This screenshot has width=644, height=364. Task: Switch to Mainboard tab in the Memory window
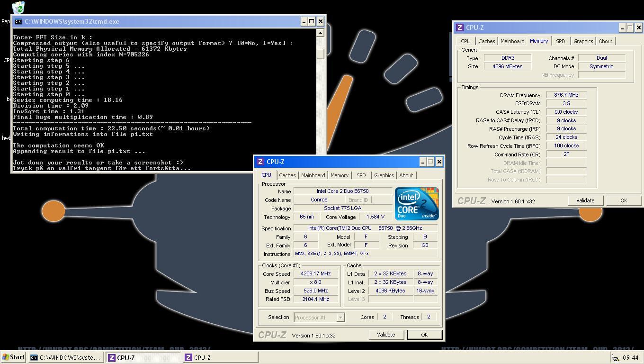[x=512, y=41]
